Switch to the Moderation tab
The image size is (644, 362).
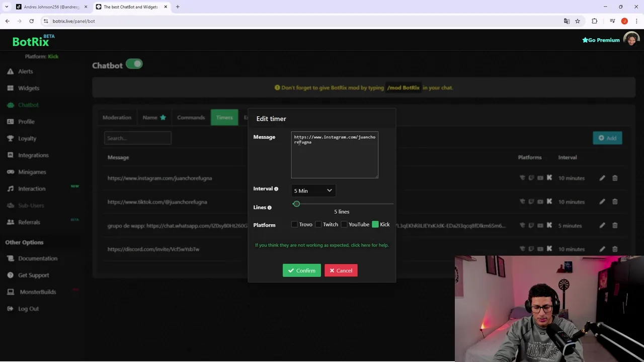117,118
